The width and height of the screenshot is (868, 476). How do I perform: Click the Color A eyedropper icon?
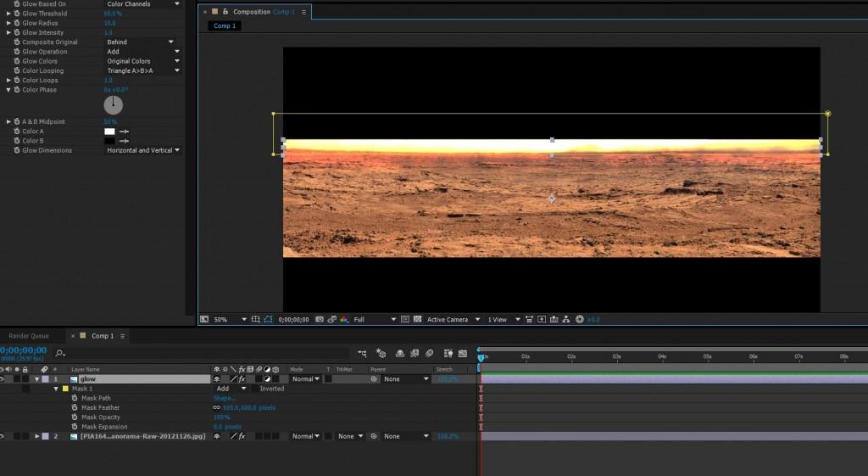pyautogui.click(x=124, y=132)
